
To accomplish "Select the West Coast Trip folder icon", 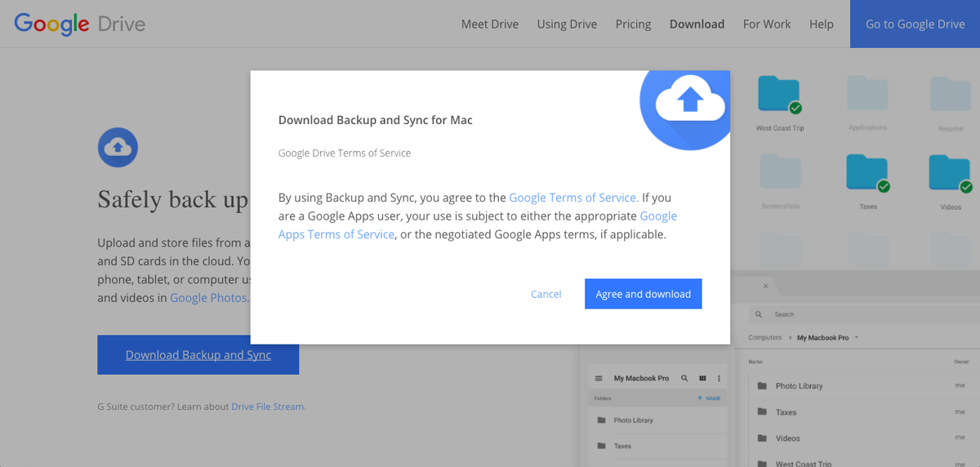I will pyautogui.click(x=778, y=95).
